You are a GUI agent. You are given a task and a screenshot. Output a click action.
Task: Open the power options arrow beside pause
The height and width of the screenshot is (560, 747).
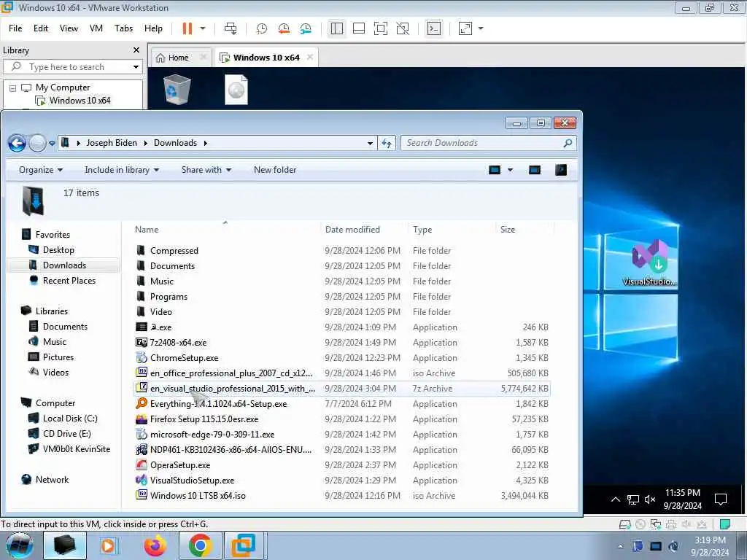203,28
